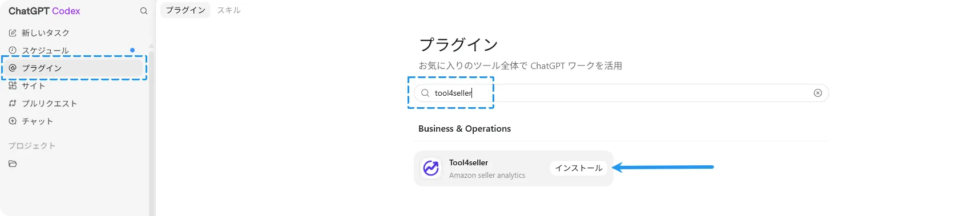Viewport: 980px width, 216px height.
Task: Click the Business & Operations heading
Action: 465,129
